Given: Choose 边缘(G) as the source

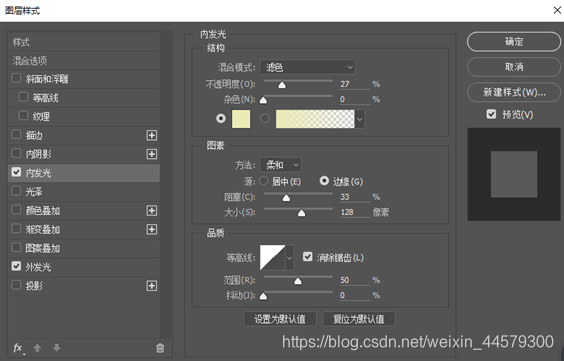Looking at the screenshot, I should coord(324,181).
